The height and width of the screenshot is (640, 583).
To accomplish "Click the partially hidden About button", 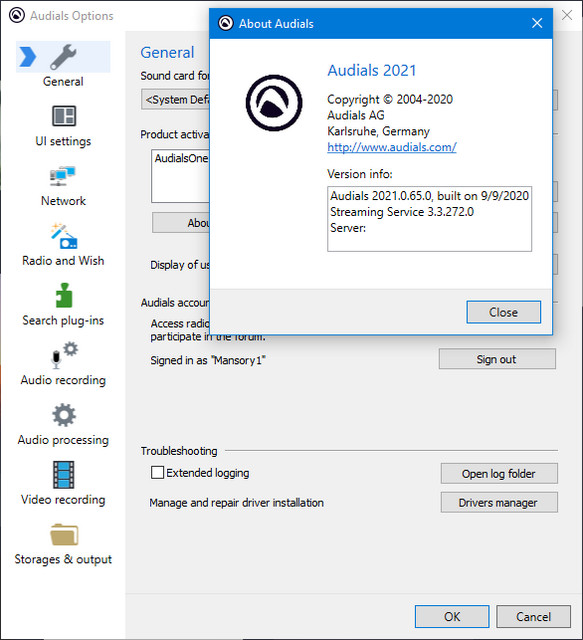I will 181,223.
